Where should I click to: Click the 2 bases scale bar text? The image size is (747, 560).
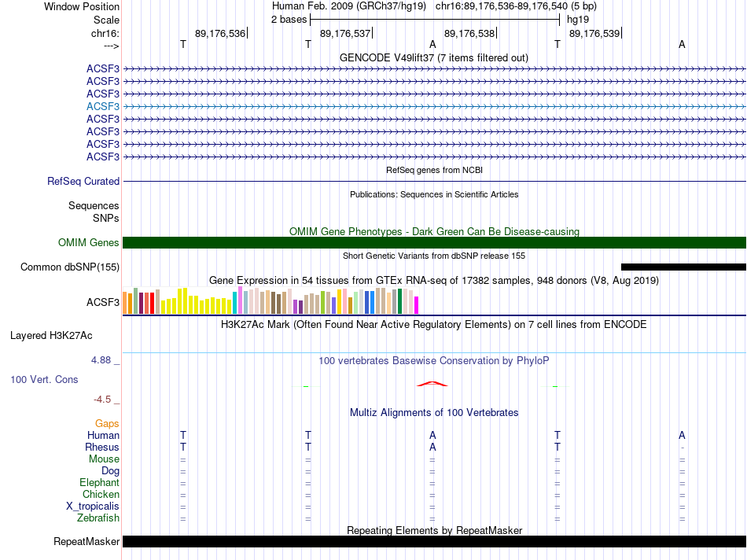289,20
